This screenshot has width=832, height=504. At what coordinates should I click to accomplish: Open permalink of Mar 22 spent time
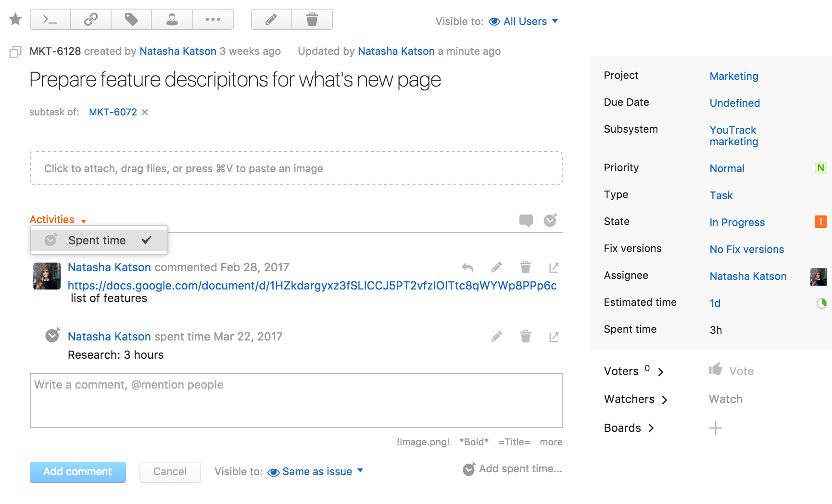[x=554, y=337]
